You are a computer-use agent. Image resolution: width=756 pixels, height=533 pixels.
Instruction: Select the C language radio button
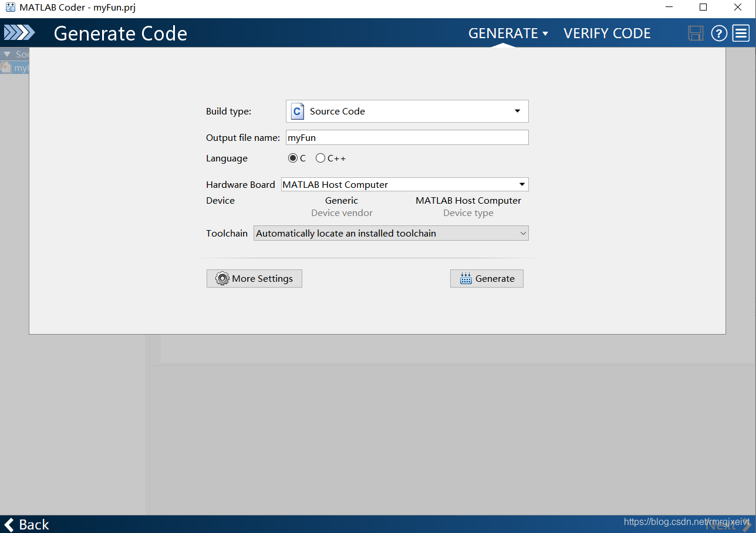[293, 158]
